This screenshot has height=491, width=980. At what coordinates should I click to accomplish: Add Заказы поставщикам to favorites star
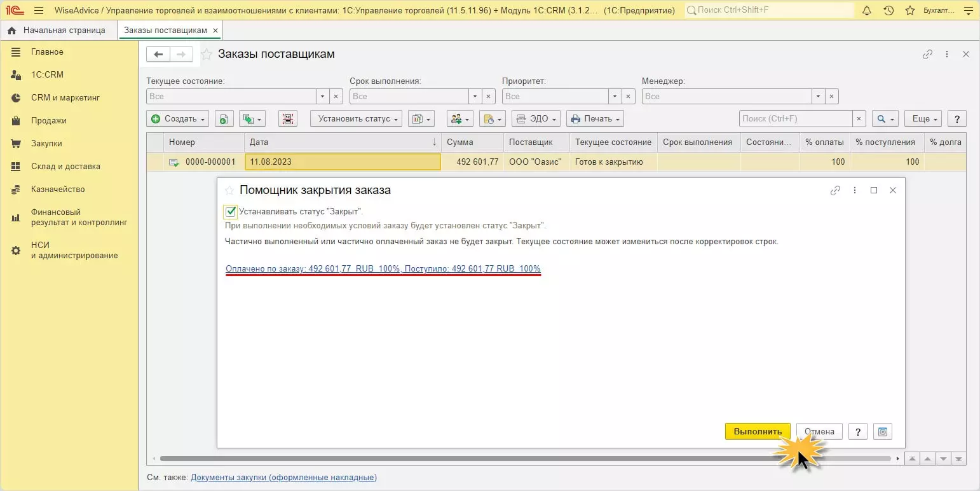pos(206,55)
